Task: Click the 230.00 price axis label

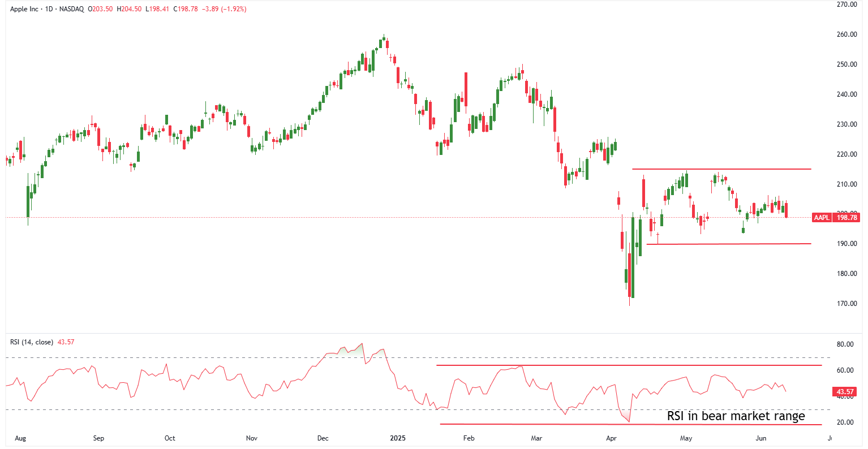Action: coord(847,124)
